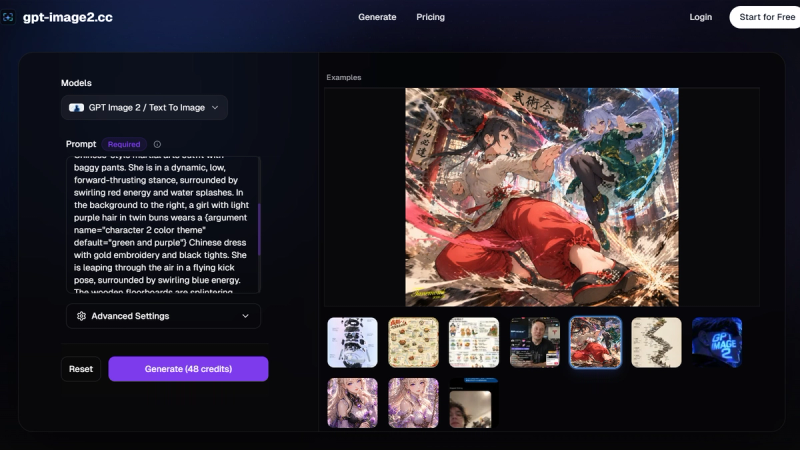Select the highlighted anime martial arts thumbnail

click(x=595, y=342)
